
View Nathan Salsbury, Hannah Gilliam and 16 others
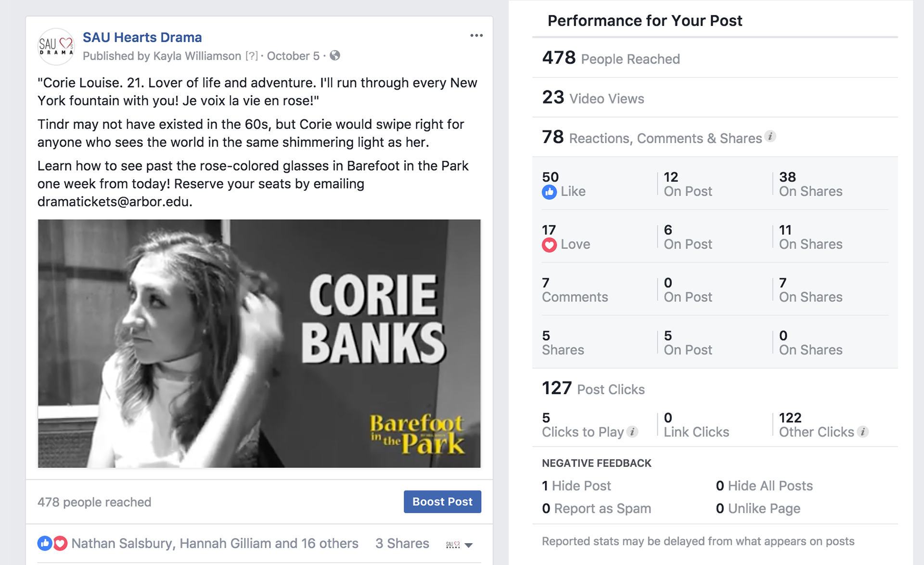pyautogui.click(x=215, y=543)
